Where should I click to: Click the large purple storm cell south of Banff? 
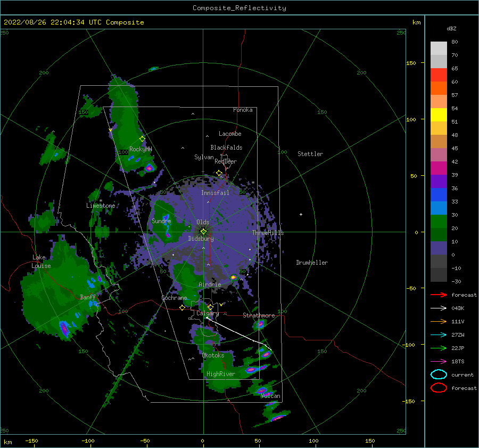coord(64,329)
